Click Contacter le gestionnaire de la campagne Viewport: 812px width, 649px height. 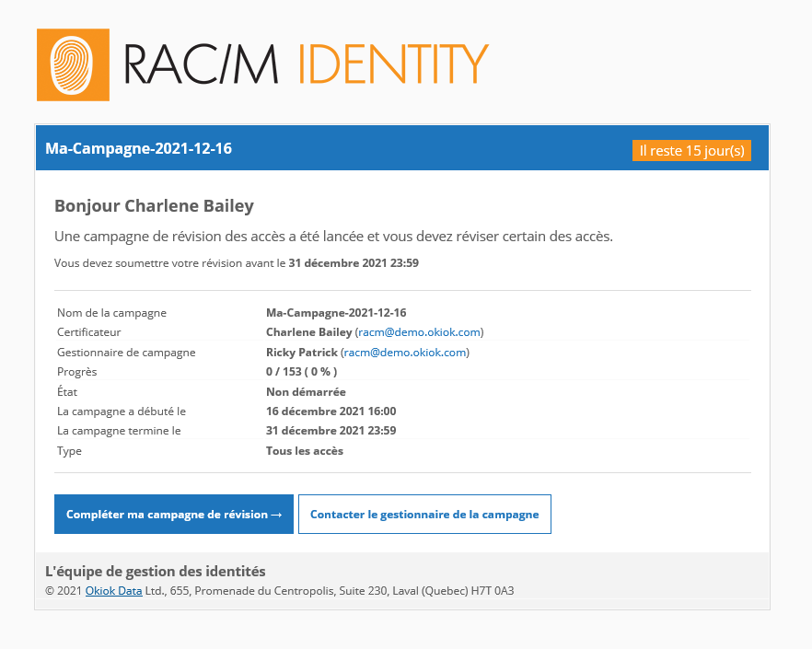point(424,514)
